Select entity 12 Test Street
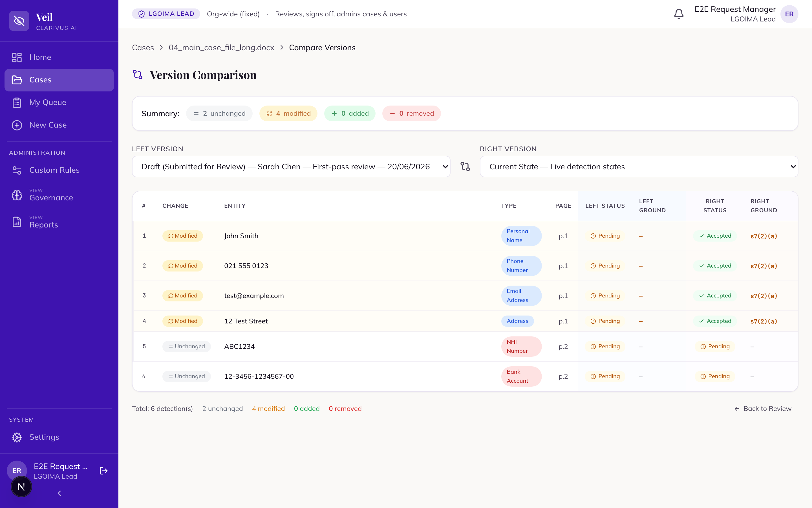 click(x=246, y=321)
